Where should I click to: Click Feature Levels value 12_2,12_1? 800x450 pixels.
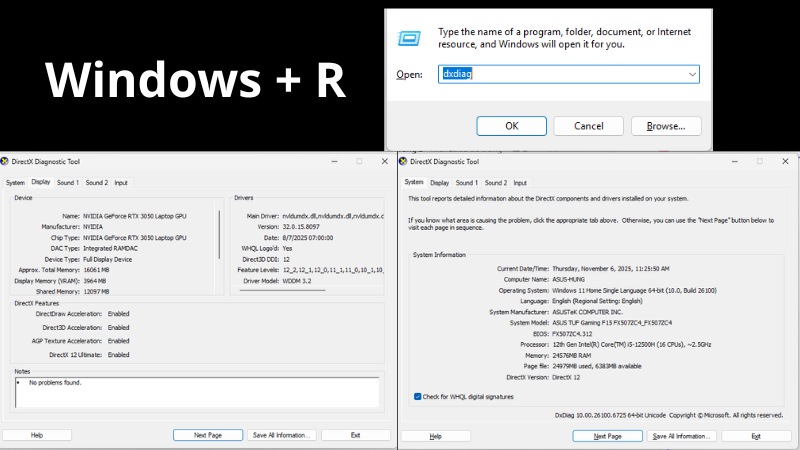pos(333,270)
